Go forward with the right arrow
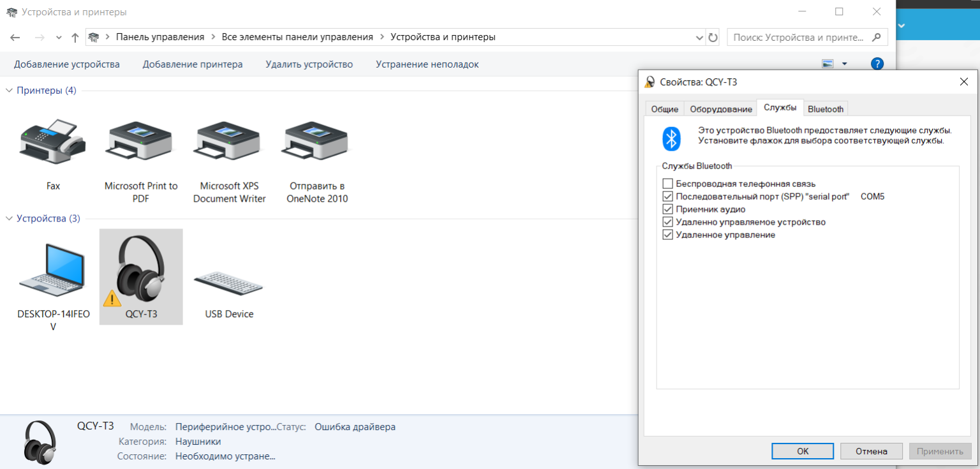 pyautogui.click(x=39, y=37)
